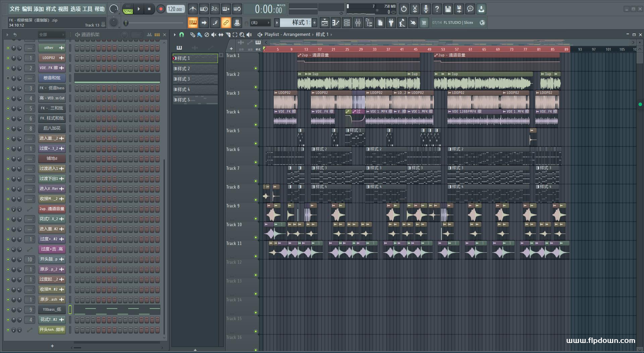The height and width of the screenshot is (353, 644).
Task: Toggle loop recording icon
Action: pos(237,9)
